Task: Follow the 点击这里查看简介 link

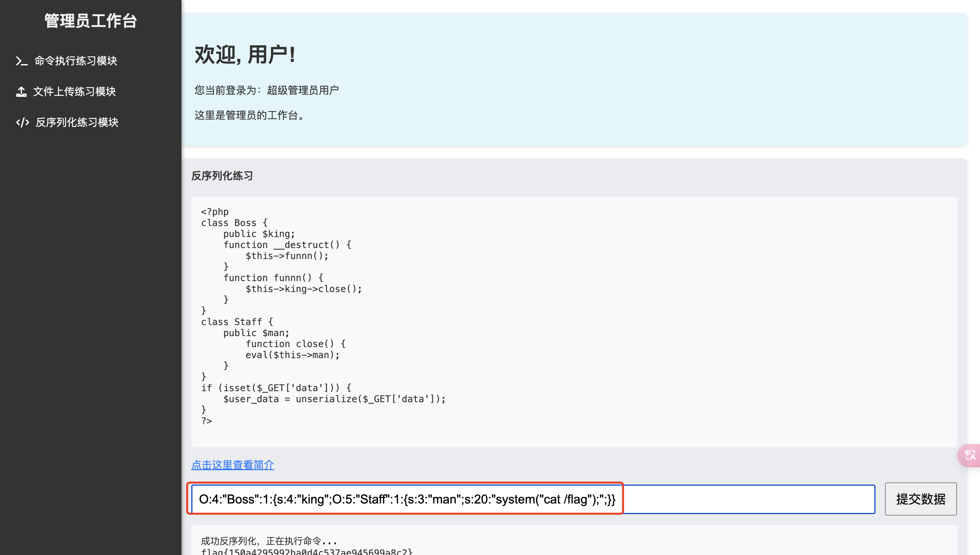Action: (x=232, y=465)
